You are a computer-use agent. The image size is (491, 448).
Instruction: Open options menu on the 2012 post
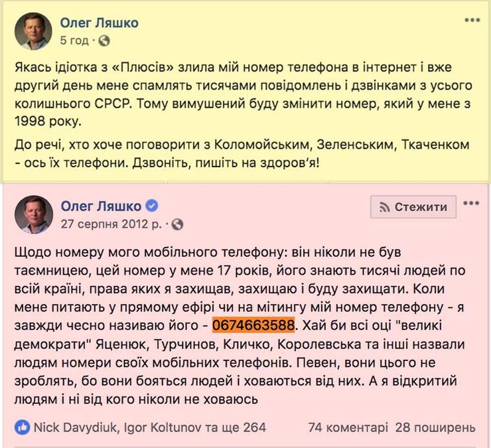pyautogui.click(x=472, y=204)
